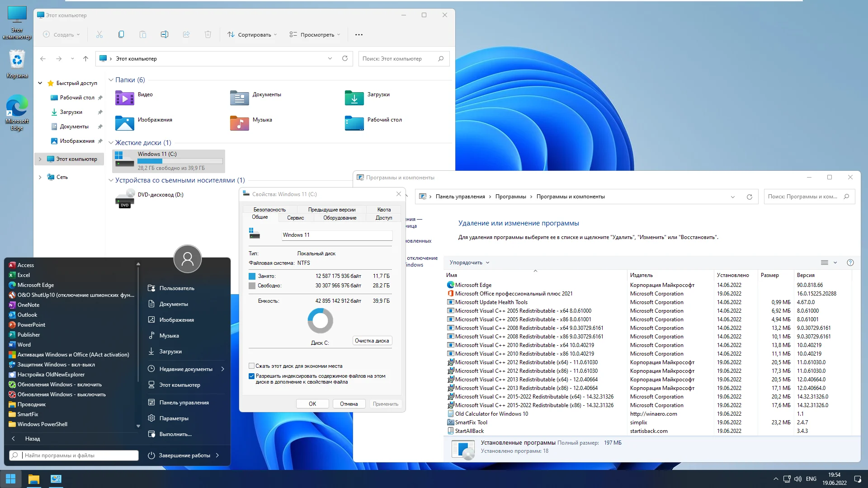Click the user avatar in Start menu

click(x=187, y=259)
